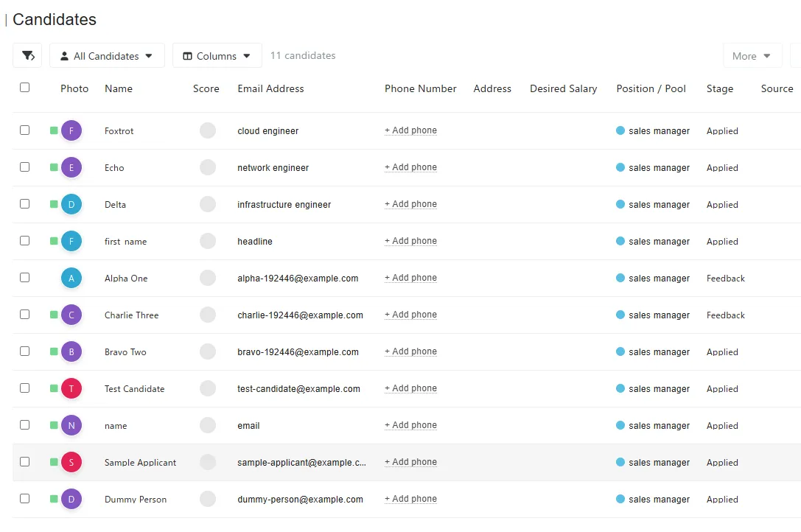
Task: Open the More dropdown menu
Action: pos(752,56)
